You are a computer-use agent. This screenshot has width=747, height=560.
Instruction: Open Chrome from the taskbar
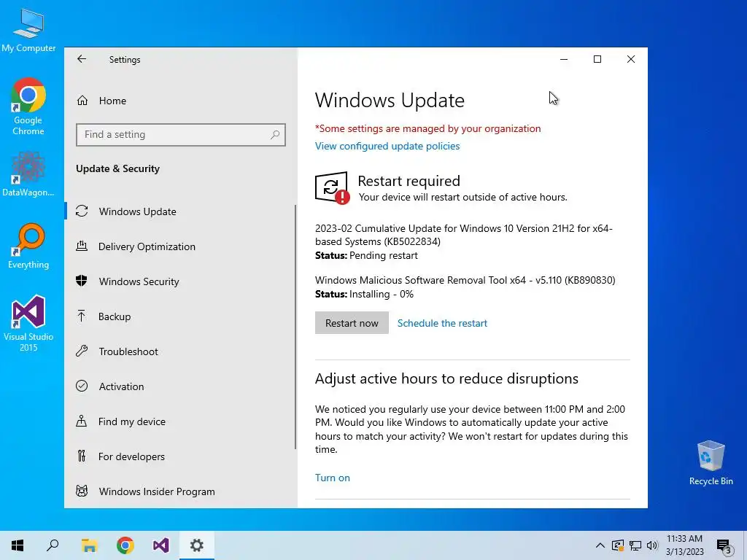pyautogui.click(x=125, y=545)
